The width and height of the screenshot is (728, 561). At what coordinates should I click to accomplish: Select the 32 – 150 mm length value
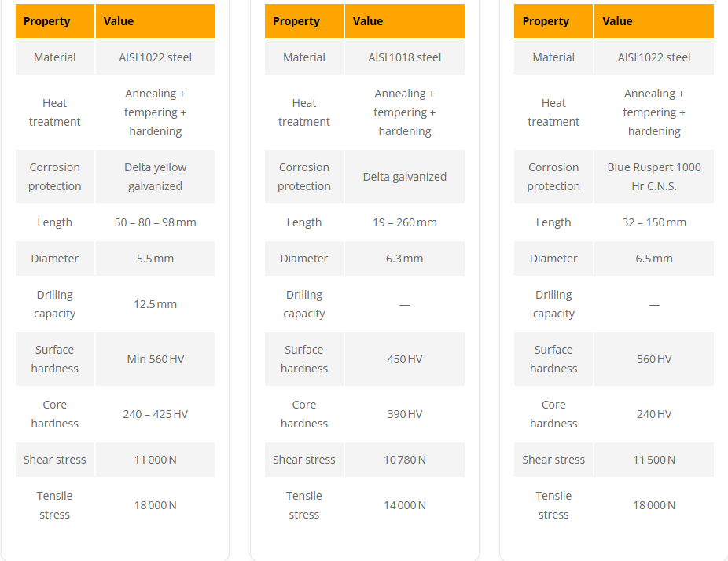click(653, 222)
